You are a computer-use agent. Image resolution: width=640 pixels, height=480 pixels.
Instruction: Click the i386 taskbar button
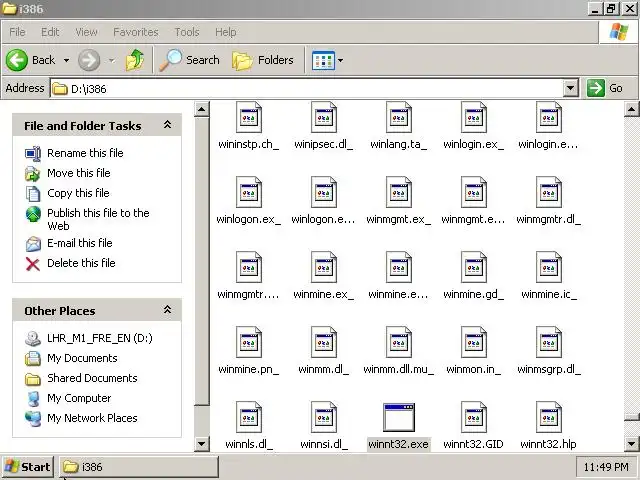[x=139, y=467]
